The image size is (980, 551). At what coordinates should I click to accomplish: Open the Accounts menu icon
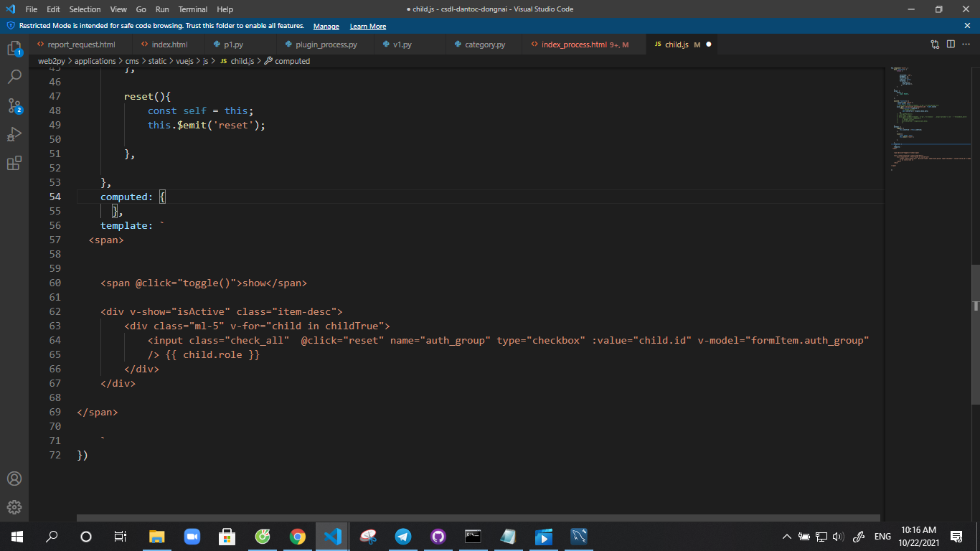[x=14, y=479]
